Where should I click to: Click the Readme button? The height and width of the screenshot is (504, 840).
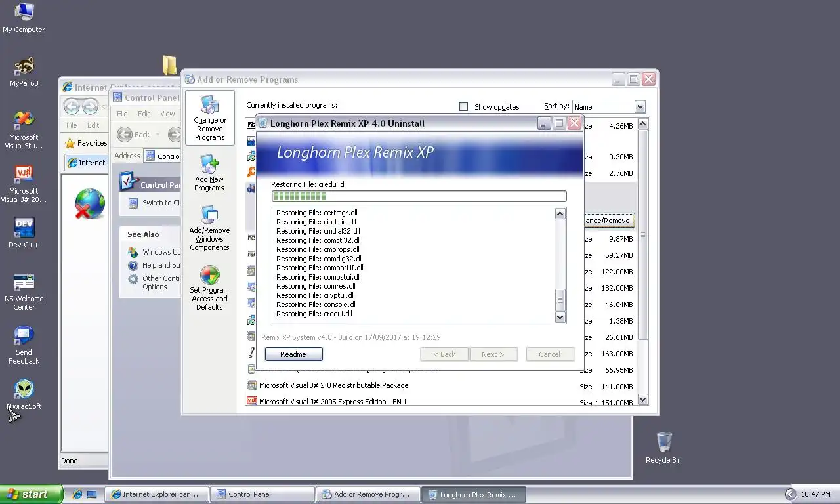click(x=293, y=354)
